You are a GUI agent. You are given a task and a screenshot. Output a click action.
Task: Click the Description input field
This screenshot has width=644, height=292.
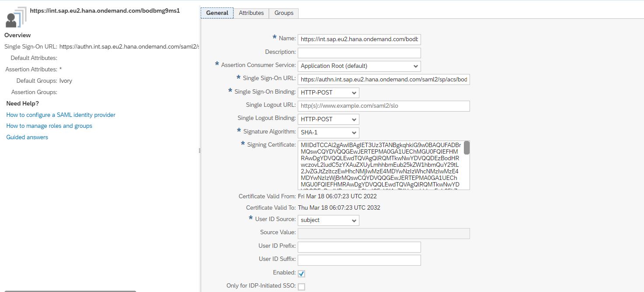coord(359,53)
